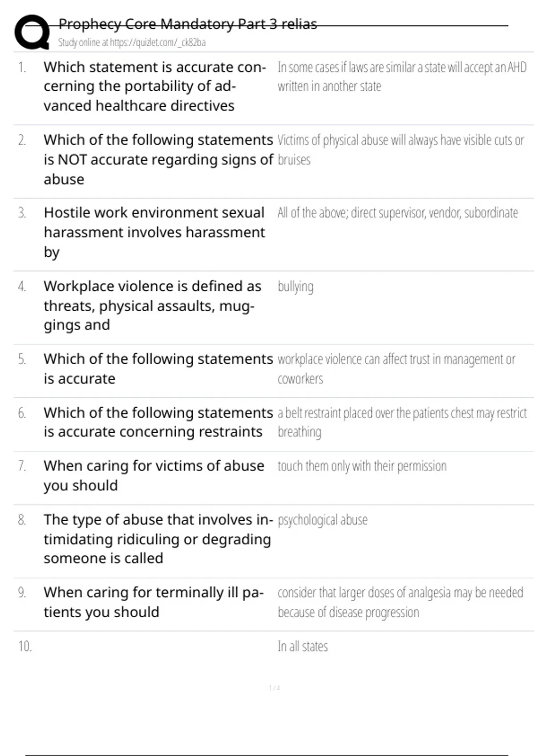
Task: Click 'touch them only with their permission'
Action: click(362, 466)
